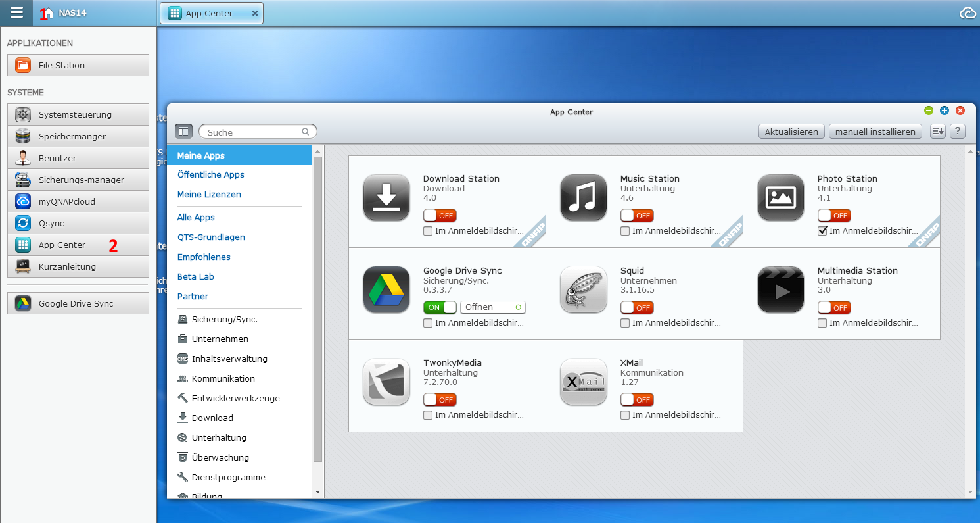Open Benutzer in the menu
980x523 pixels.
[78, 158]
